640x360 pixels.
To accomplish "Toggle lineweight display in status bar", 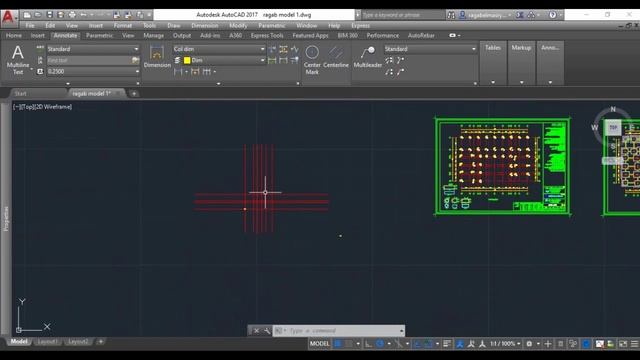I will pyautogui.click(x=447, y=344).
